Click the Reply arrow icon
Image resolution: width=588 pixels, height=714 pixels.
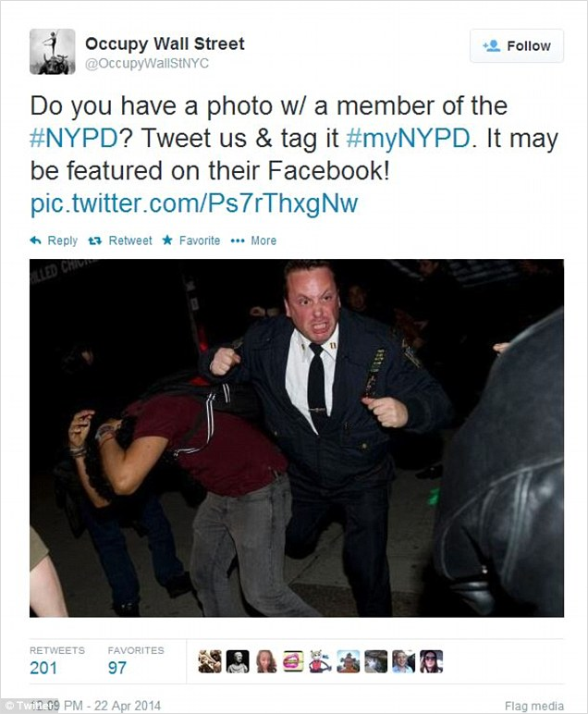click(x=36, y=240)
